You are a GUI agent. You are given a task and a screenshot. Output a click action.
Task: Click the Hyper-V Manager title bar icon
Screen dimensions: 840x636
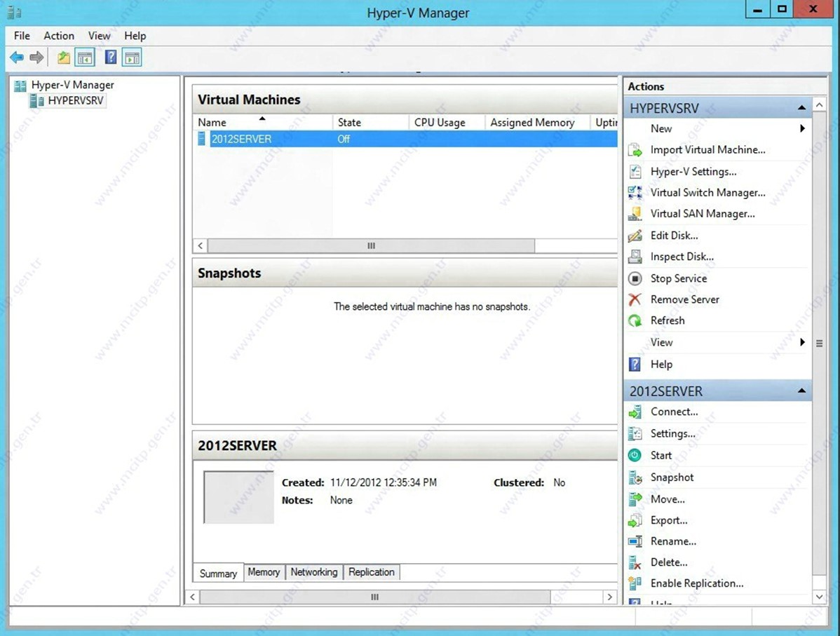tap(15, 12)
